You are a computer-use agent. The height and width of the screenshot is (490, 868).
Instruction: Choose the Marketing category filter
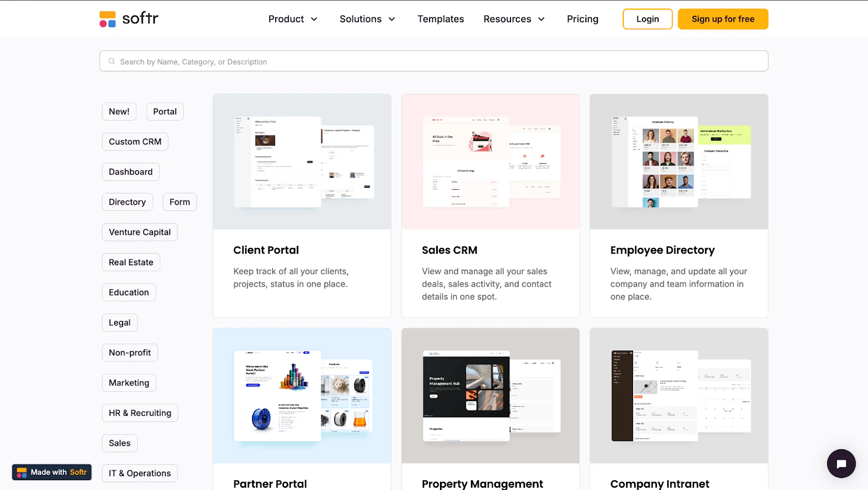tap(129, 383)
